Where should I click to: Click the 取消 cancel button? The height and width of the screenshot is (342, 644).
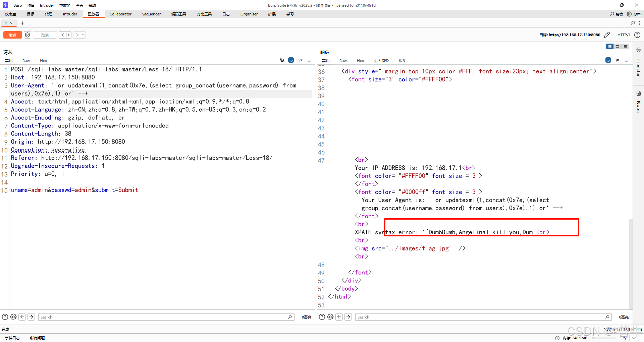45,35
